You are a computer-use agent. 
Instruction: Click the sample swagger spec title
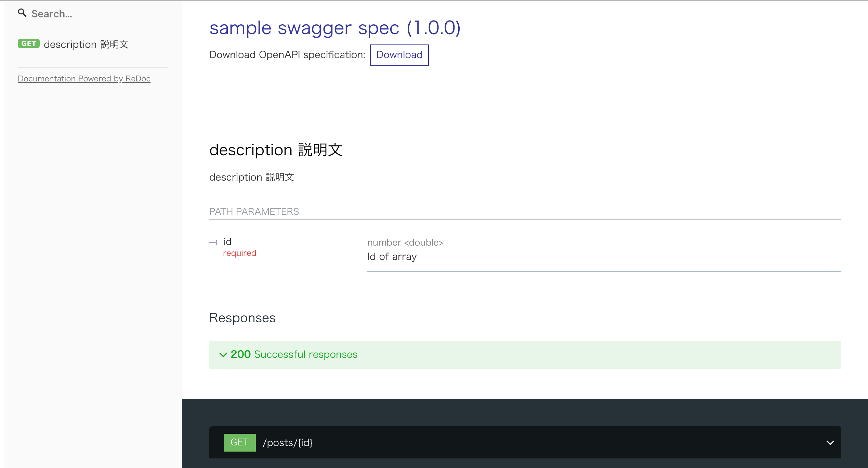click(335, 28)
